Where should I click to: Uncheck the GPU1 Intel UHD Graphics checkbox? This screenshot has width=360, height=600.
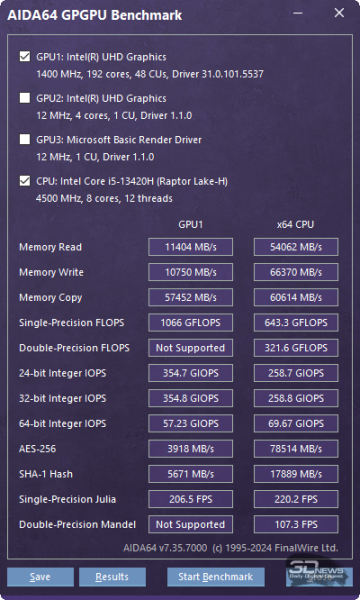click(25, 57)
